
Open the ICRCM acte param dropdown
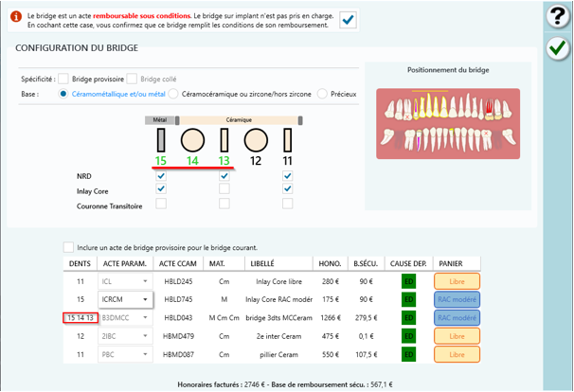(125, 299)
